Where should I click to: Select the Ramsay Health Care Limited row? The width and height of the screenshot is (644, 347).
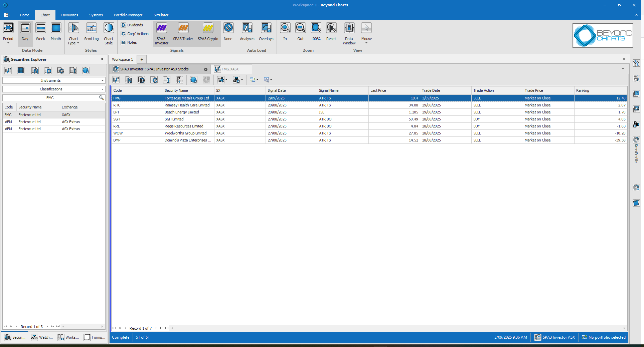187,105
